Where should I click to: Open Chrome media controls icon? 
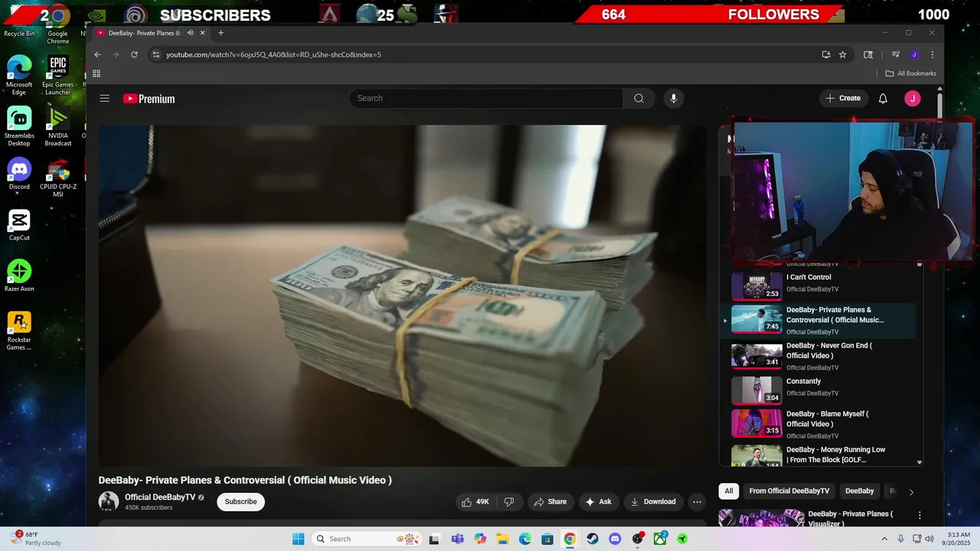point(895,54)
